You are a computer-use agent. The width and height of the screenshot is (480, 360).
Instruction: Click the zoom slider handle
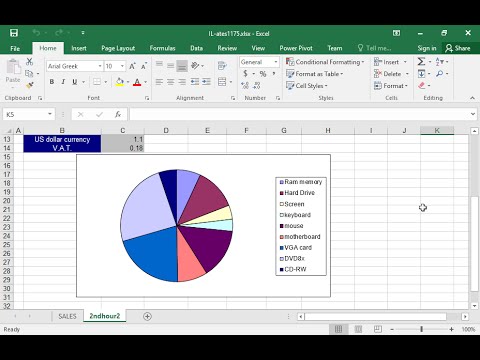[x=422, y=329]
